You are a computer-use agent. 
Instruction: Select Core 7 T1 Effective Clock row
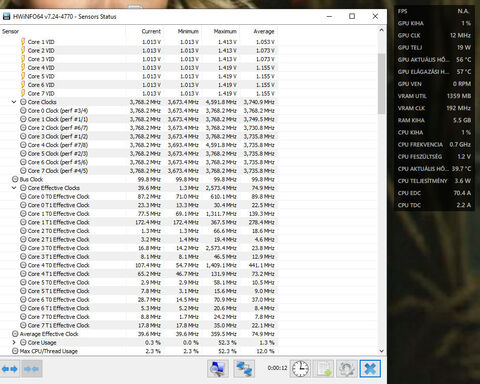pyautogui.click(x=139, y=325)
